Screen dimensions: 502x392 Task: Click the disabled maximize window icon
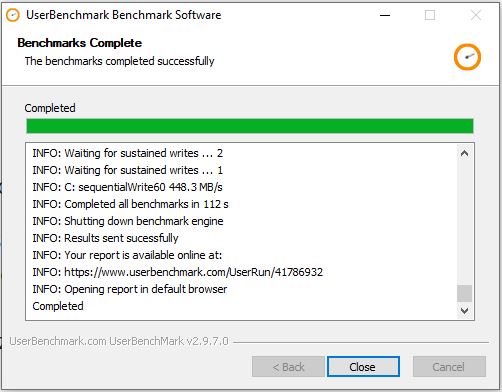click(x=430, y=15)
